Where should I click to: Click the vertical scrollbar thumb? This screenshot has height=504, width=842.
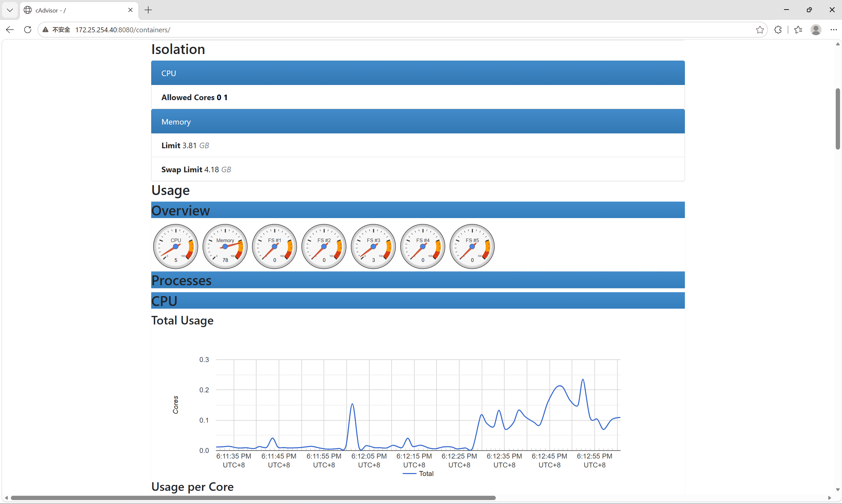pyautogui.click(x=838, y=119)
